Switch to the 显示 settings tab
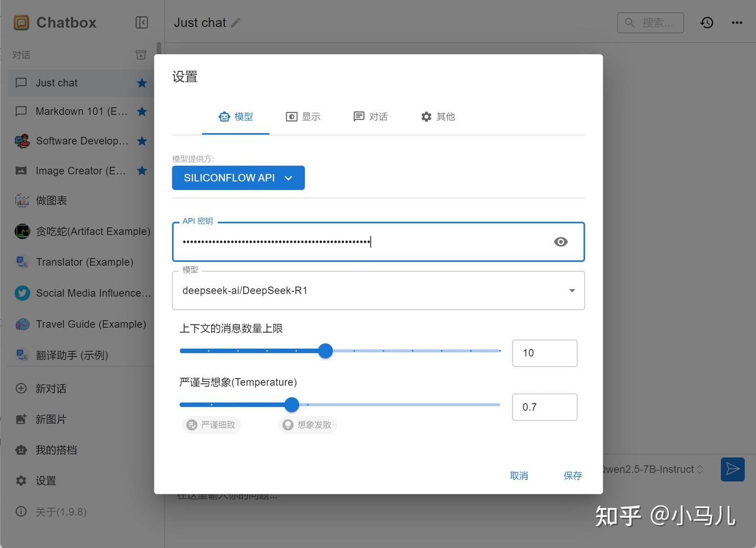Viewport: 756px width, 548px height. point(303,117)
